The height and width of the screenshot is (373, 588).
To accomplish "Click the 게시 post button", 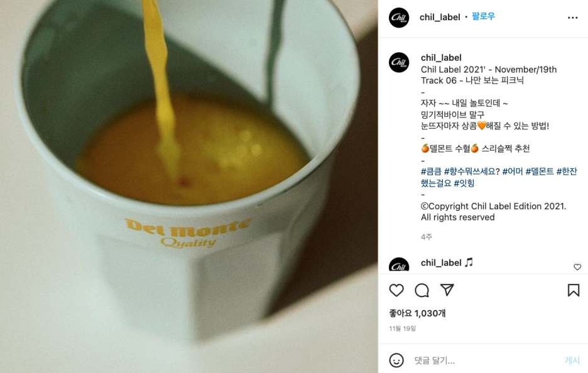I will [x=572, y=360].
